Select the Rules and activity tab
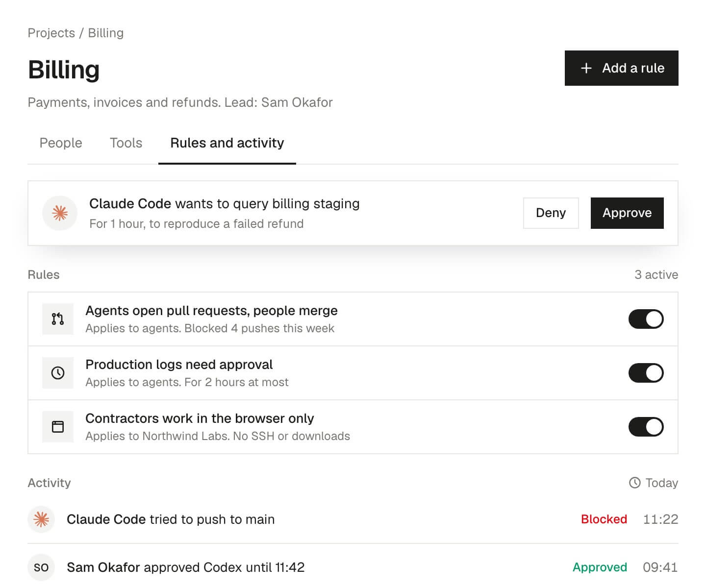The width and height of the screenshot is (706, 588). click(x=227, y=143)
